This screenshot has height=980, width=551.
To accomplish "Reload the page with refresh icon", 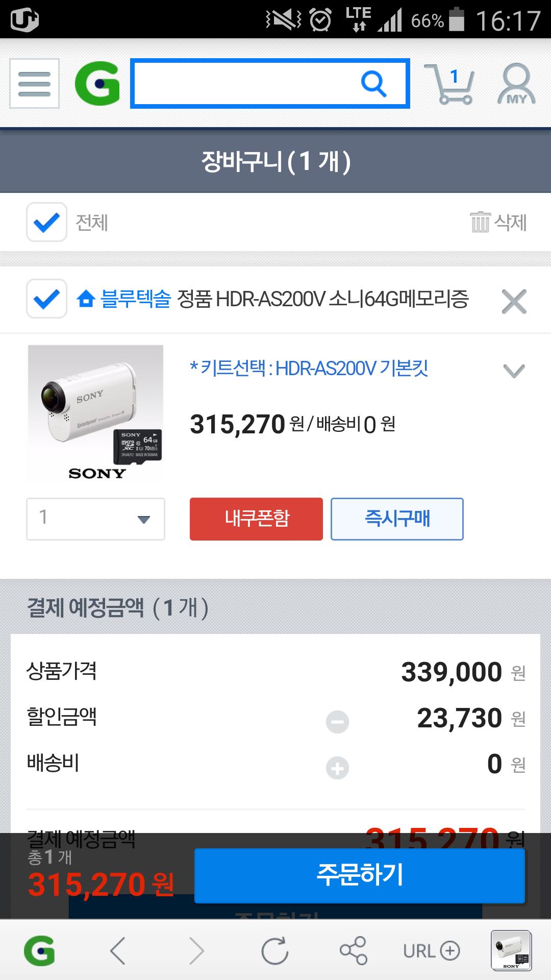I will (274, 951).
